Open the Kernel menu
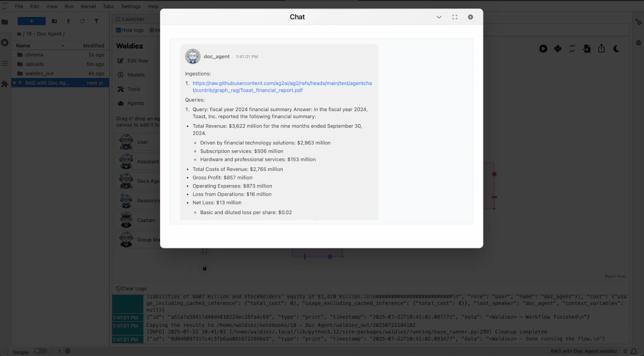This screenshot has width=644, height=356. (x=88, y=7)
